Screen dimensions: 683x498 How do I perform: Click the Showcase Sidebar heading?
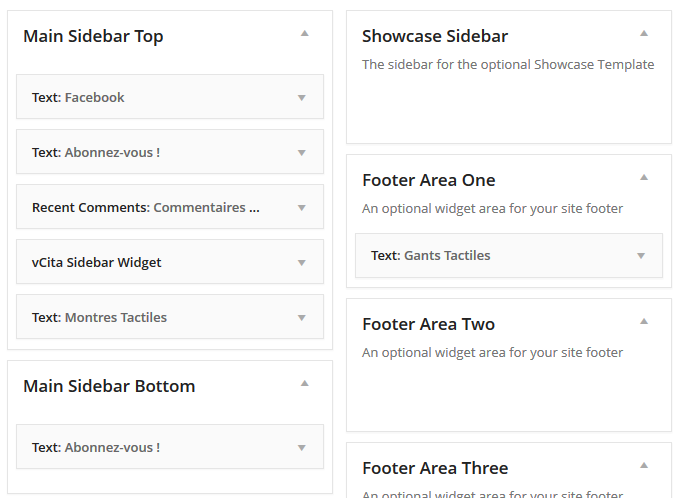435,36
